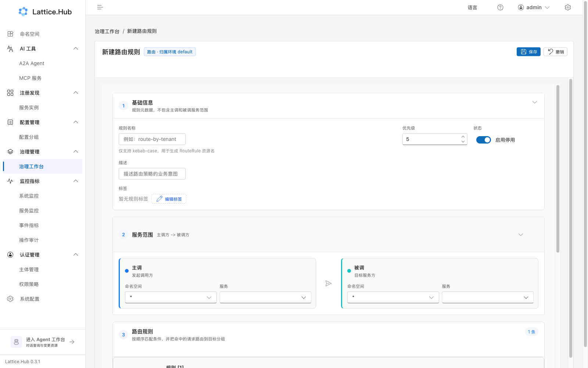Collapse the 配置管理 menu group
The height and width of the screenshot is (368, 588).
click(x=76, y=122)
